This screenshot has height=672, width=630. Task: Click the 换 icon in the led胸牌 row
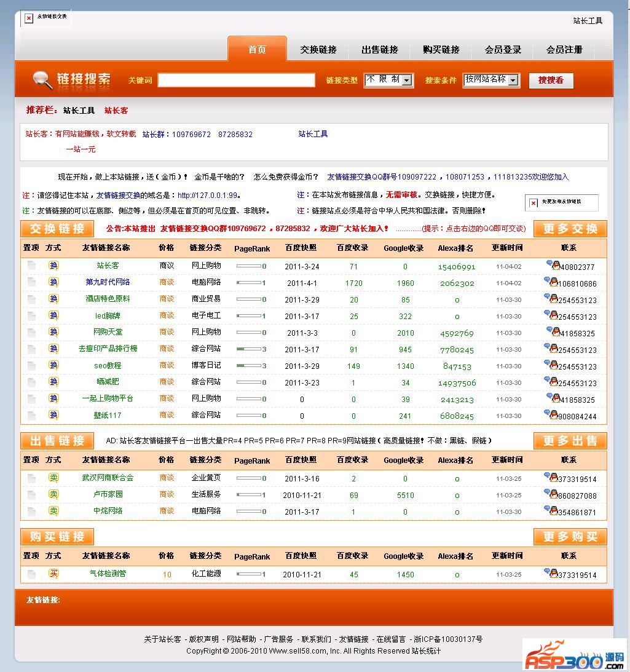pos(53,315)
